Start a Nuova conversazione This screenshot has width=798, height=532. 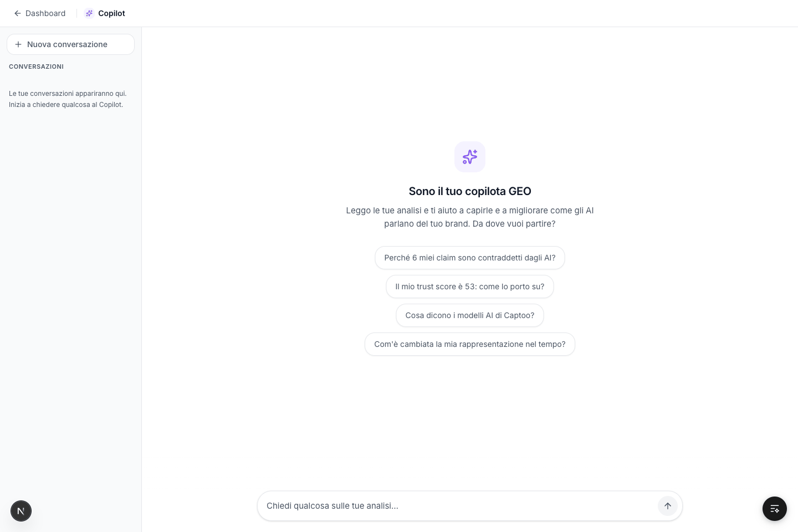[70, 44]
